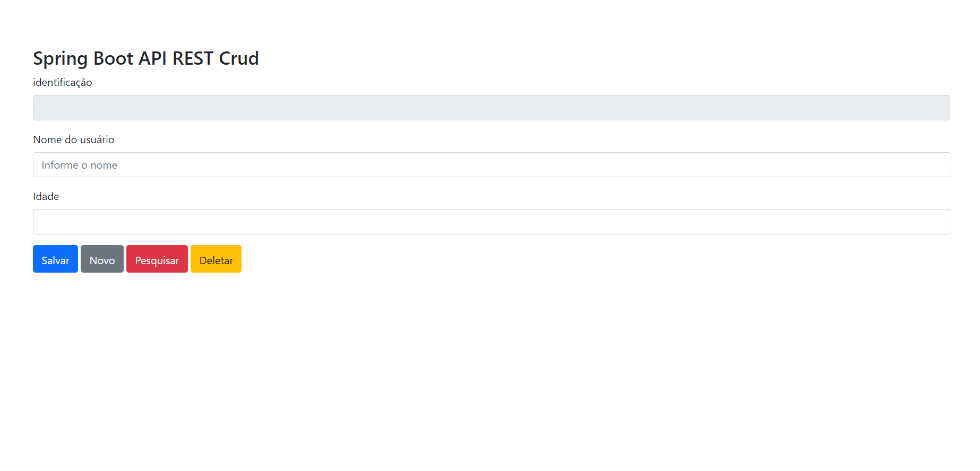
Task: Start a new record with Novo
Action: (102, 259)
